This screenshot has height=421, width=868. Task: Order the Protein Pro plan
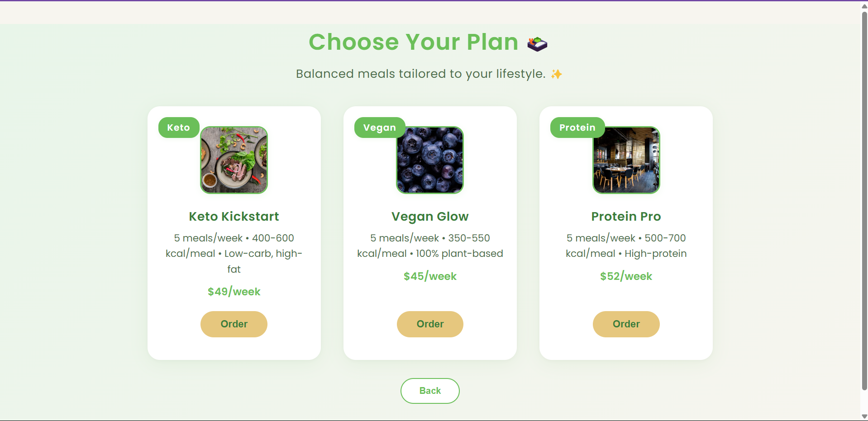tap(626, 324)
